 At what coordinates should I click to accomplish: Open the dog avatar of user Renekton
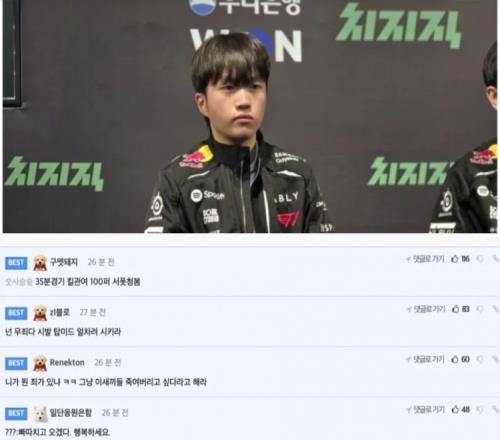click(x=40, y=363)
